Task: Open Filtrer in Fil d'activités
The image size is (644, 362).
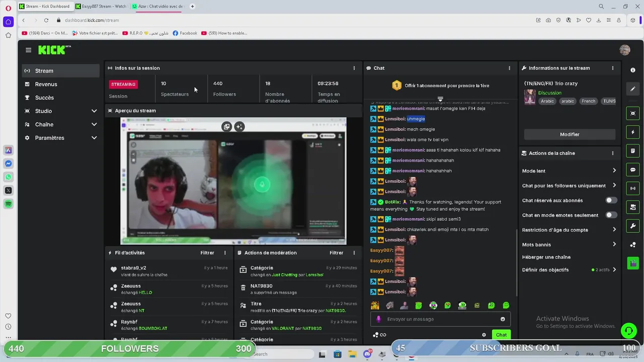Action: pyautogui.click(x=207, y=253)
